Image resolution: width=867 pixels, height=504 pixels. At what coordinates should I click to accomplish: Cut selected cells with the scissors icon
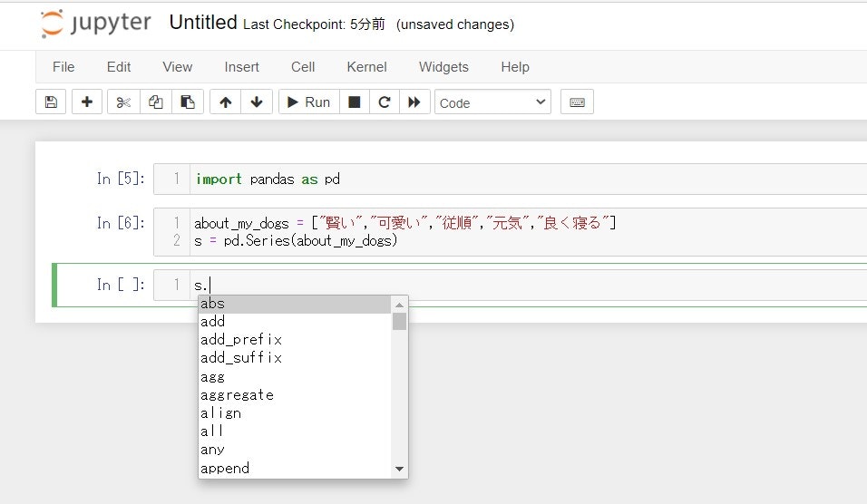[123, 102]
